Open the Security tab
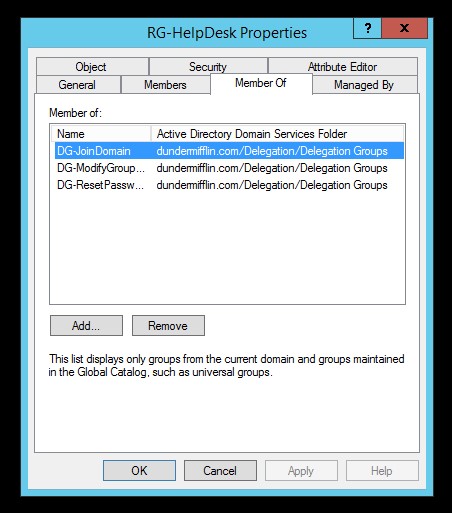This screenshot has height=513, width=452. pyautogui.click(x=208, y=67)
